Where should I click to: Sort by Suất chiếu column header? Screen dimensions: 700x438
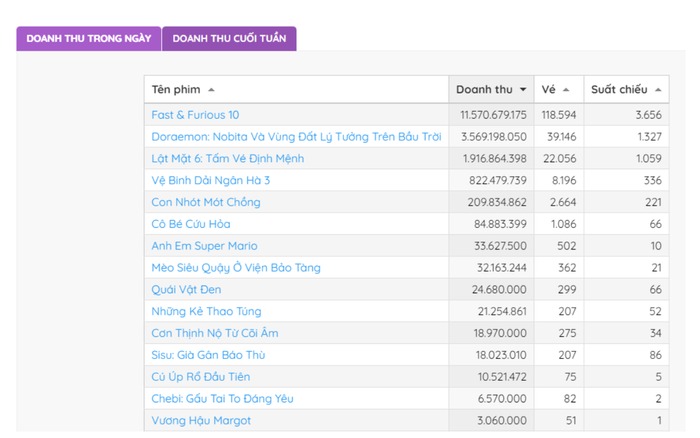click(625, 90)
